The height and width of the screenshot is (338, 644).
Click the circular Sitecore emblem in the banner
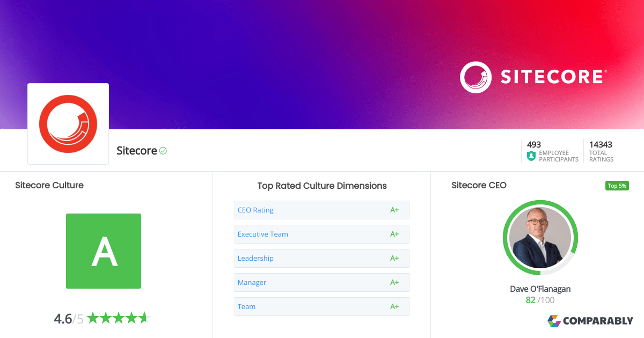[x=475, y=77]
